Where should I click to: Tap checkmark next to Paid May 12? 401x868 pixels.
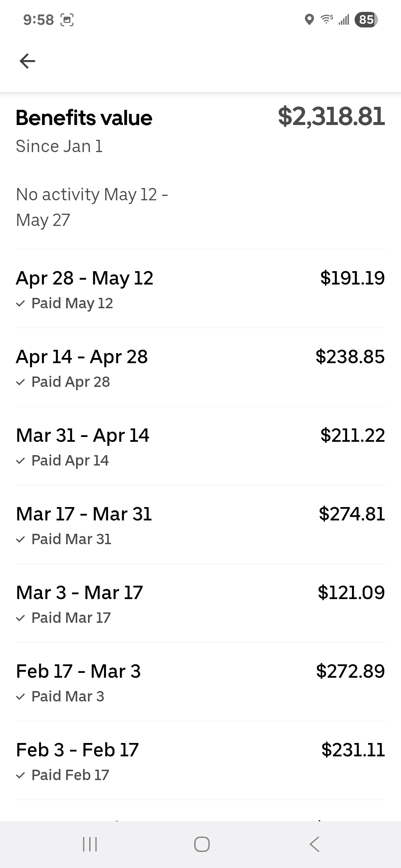[21, 304]
